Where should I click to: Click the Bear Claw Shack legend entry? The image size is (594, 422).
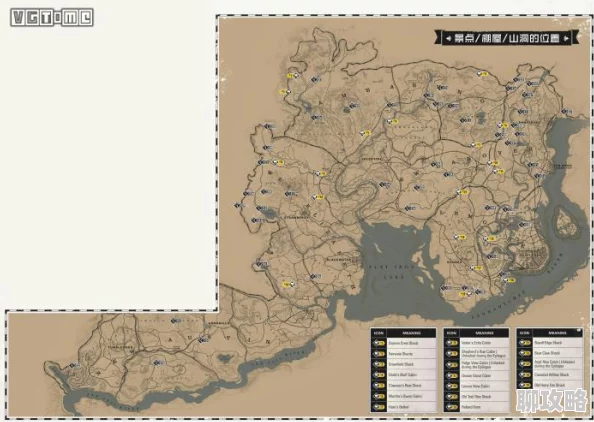pos(547,353)
